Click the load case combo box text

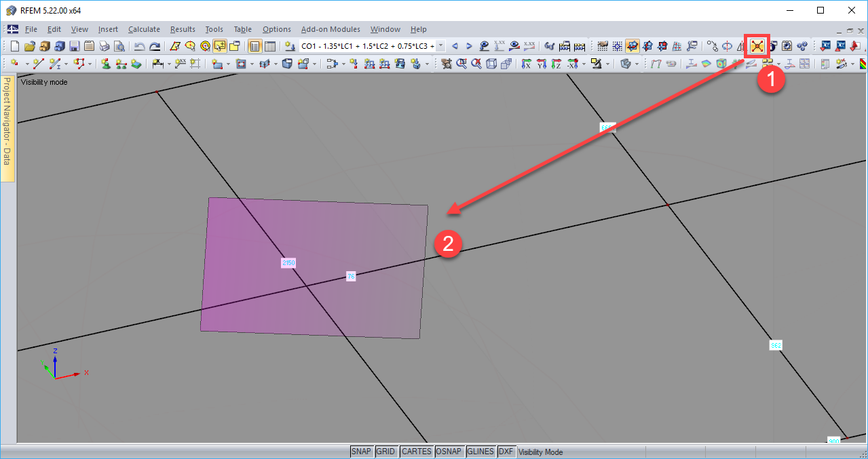point(367,46)
